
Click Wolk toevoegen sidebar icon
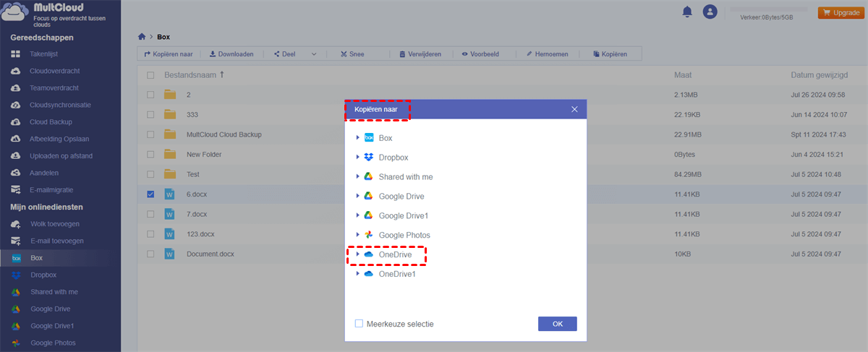point(16,224)
